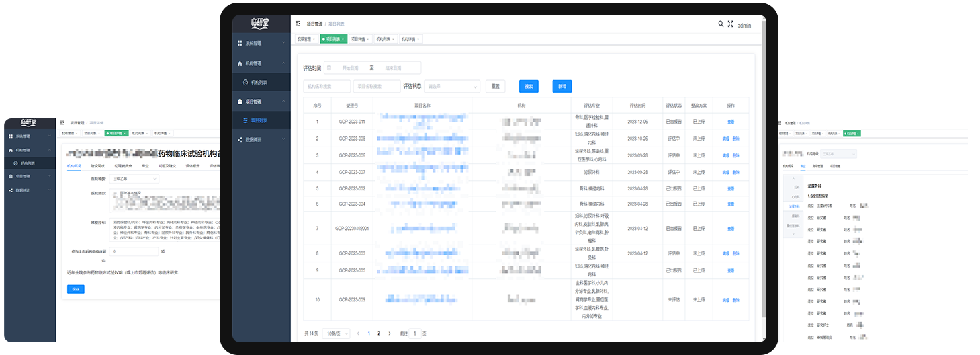The image size is (980, 355).
Task: Expand the 数据统计 sidebar menu
Action: pyautogui.click(x=261, y=139)
